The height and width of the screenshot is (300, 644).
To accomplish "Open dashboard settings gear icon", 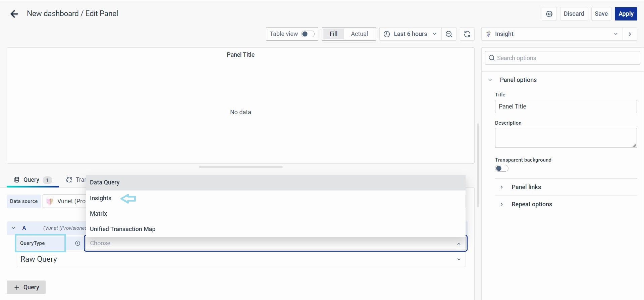I will (x=549, y=14).
